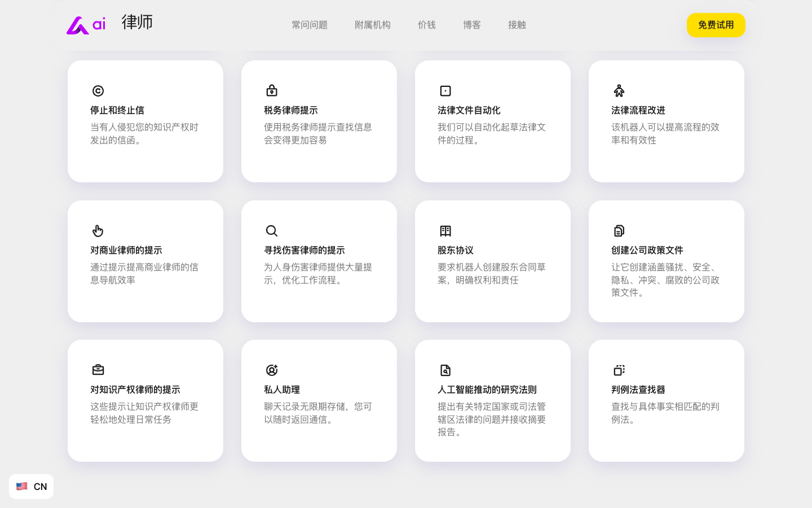Click the open book icon above 股东协议

click(x=445, y=231)
